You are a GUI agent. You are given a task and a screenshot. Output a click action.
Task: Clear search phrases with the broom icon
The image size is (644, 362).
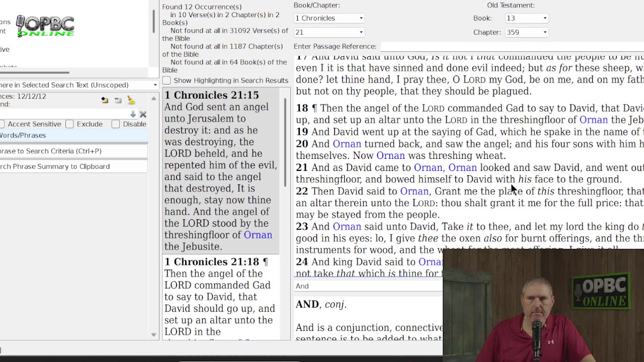[x=131, y=100]
